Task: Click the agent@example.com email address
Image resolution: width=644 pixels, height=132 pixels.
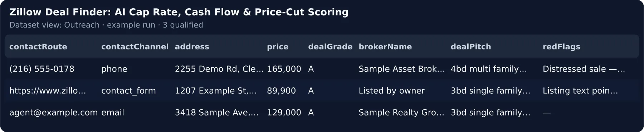Action: [x=53, y=113]
